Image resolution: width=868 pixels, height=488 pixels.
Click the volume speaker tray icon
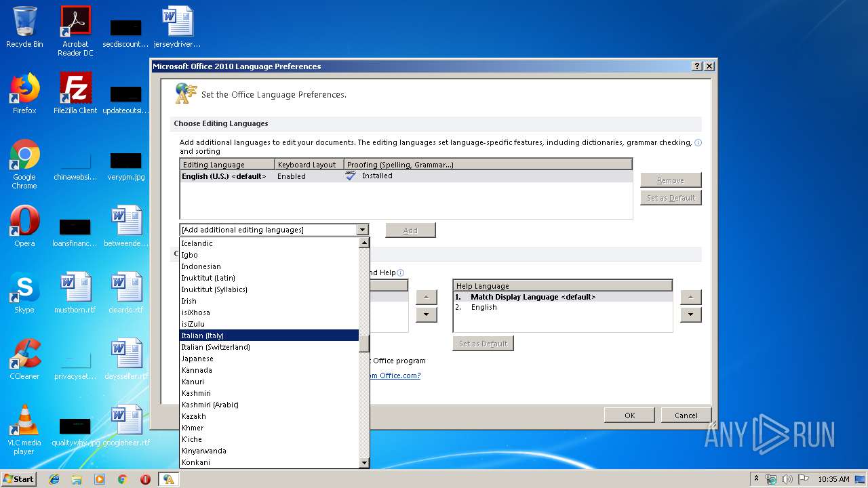[x=787, y=479]
